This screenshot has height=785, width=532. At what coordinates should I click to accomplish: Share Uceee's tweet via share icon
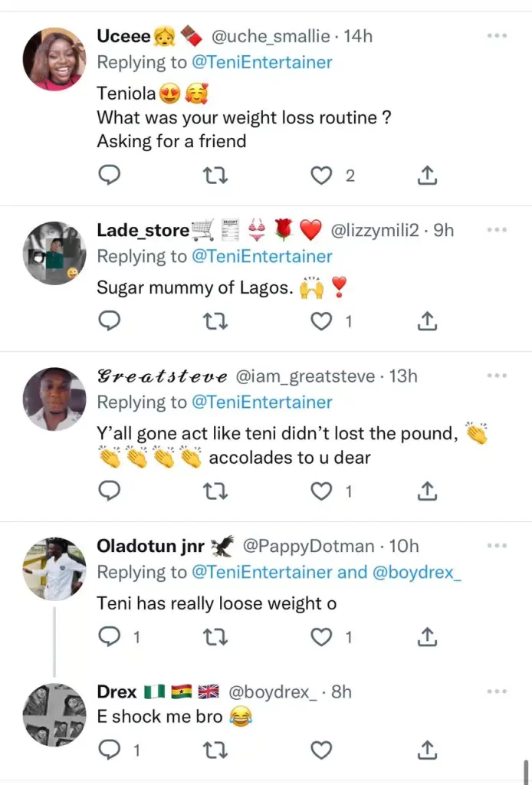[427, 176]
